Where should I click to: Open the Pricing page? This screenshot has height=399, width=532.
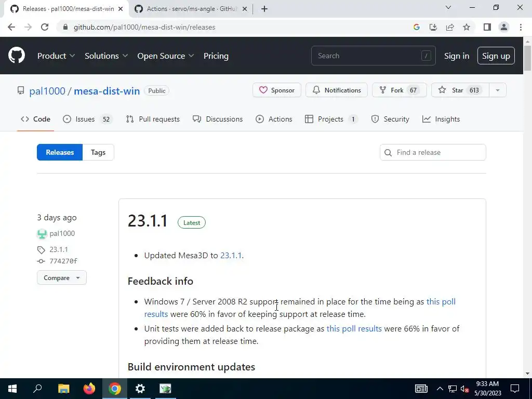click(x=216, y=56)
